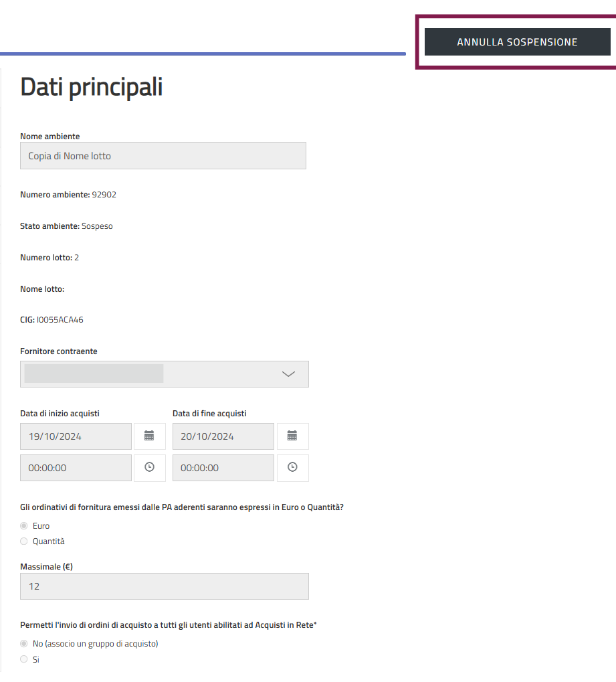Open calendar for Data di inizio acquisti
The height and width of the screenshot is (682, 616).
pyautogui.click(x=149, y=436)
